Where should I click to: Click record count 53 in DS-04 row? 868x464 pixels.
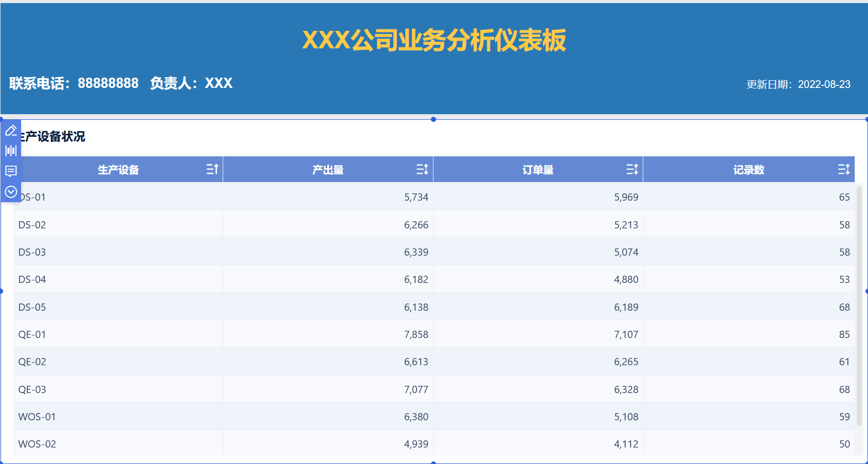point(844,279)
